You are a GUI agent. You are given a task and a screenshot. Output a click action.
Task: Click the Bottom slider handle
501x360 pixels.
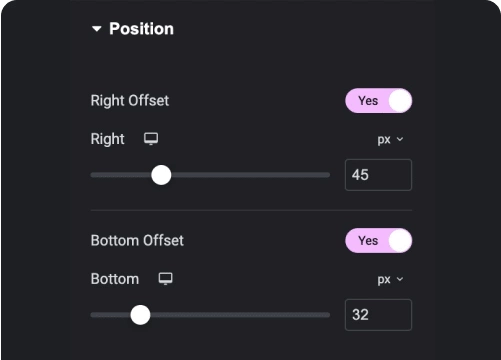pos(140,315)
